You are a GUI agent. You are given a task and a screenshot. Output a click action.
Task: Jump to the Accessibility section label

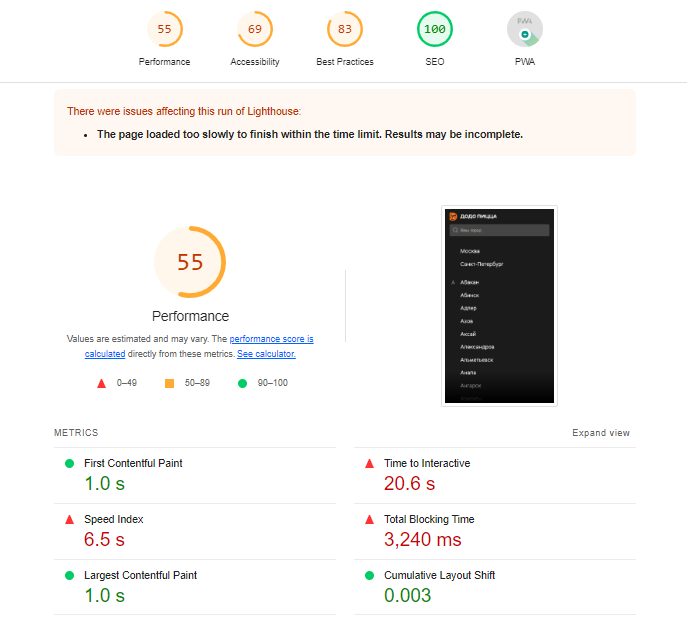(255, 62)
